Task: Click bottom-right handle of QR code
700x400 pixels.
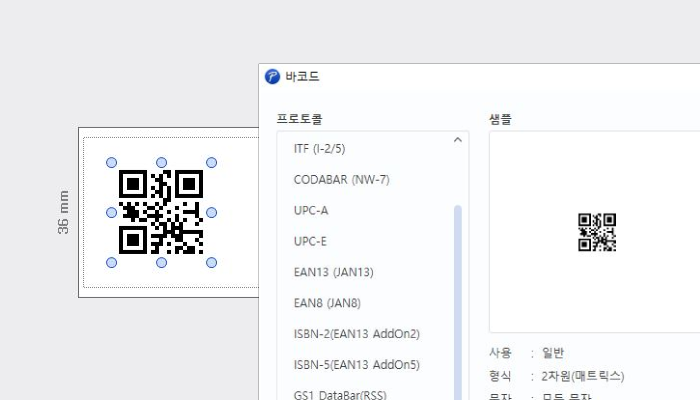Action: click(x=212, y=262)
